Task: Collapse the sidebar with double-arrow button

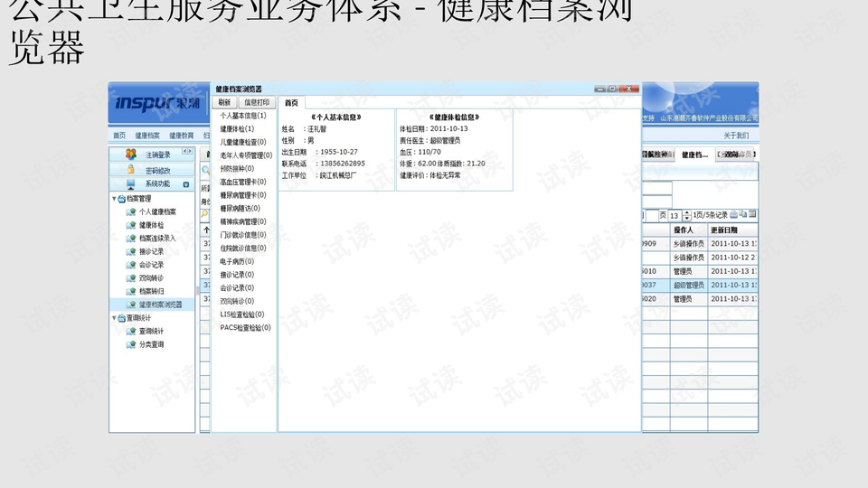Action: click(x=187, y=152)
